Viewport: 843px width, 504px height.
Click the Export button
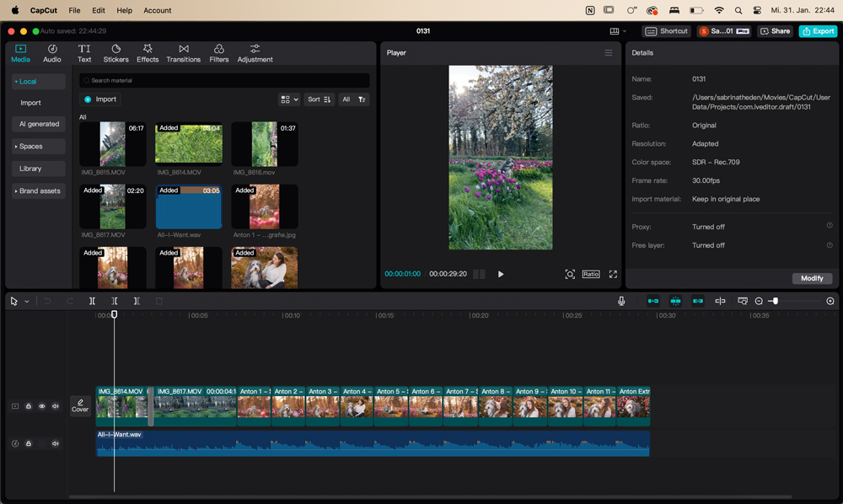tap(818, 31)
